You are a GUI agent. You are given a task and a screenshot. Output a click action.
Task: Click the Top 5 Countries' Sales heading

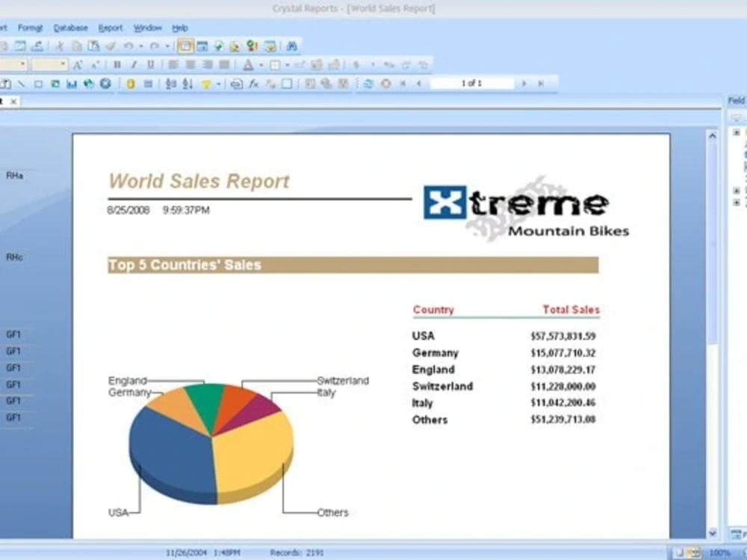[x=185, y=265]
